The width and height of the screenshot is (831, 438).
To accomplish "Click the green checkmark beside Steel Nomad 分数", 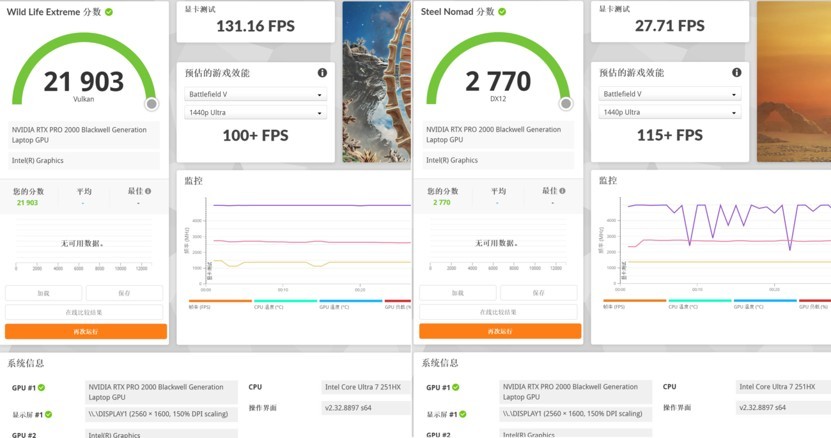I will (x=502, y=12).
